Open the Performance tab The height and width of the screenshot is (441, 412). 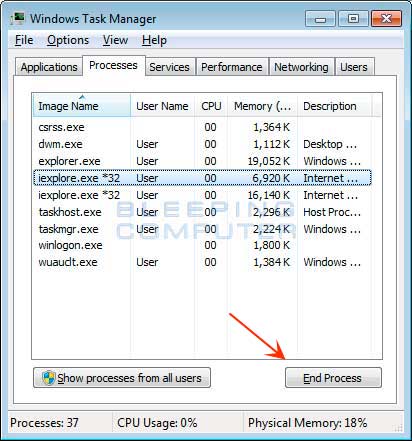click(232, 67)
